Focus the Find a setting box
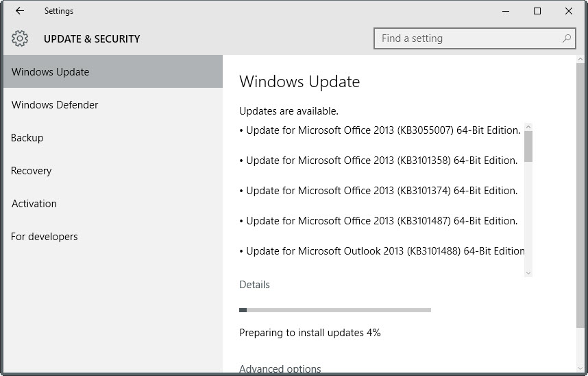588x376 pixels. [475, 38]
